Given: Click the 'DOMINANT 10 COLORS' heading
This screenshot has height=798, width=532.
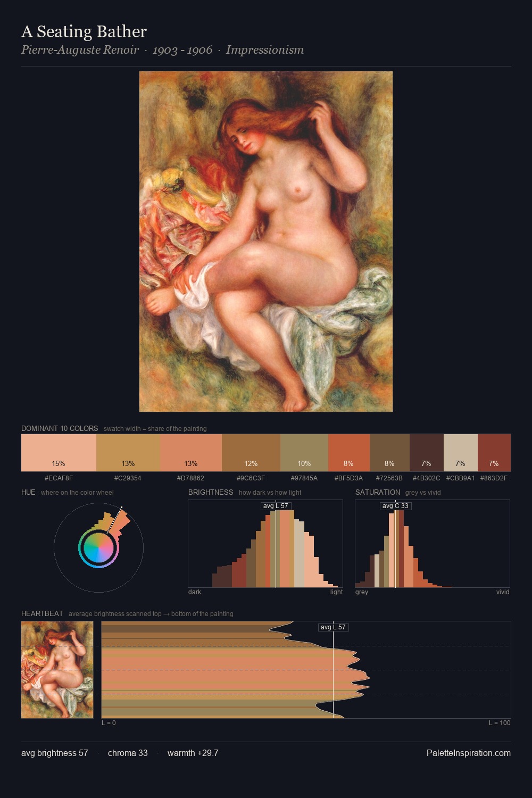Looking at the screenshot, I should 60,428.
